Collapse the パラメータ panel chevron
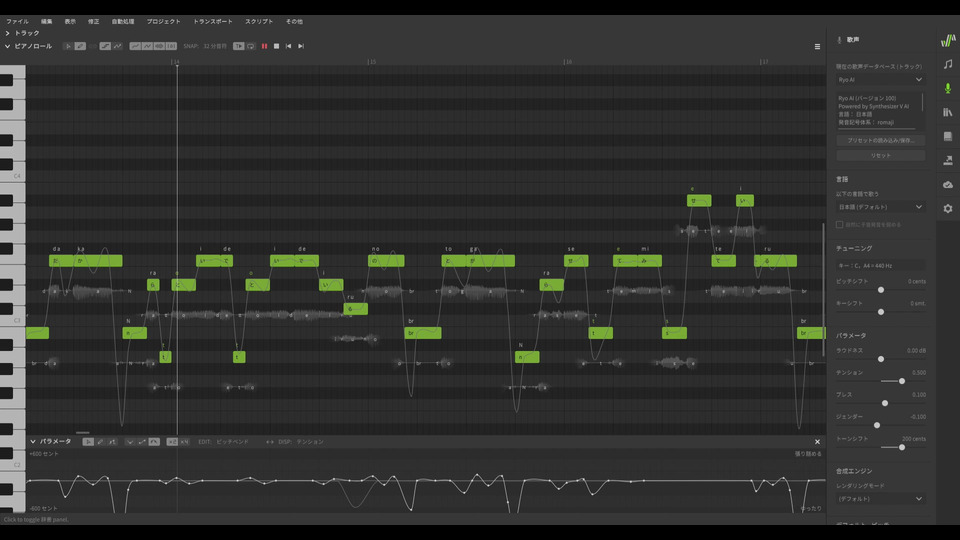 tap(33, 441)
